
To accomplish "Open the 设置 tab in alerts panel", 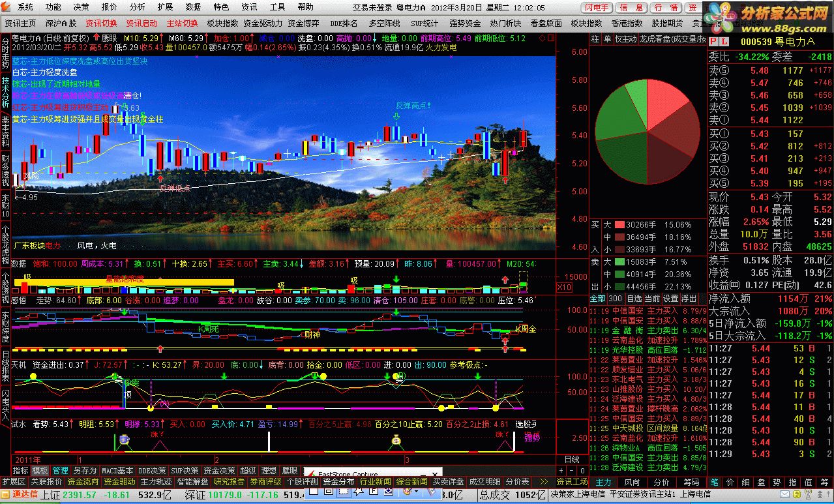I will [670, 299].
